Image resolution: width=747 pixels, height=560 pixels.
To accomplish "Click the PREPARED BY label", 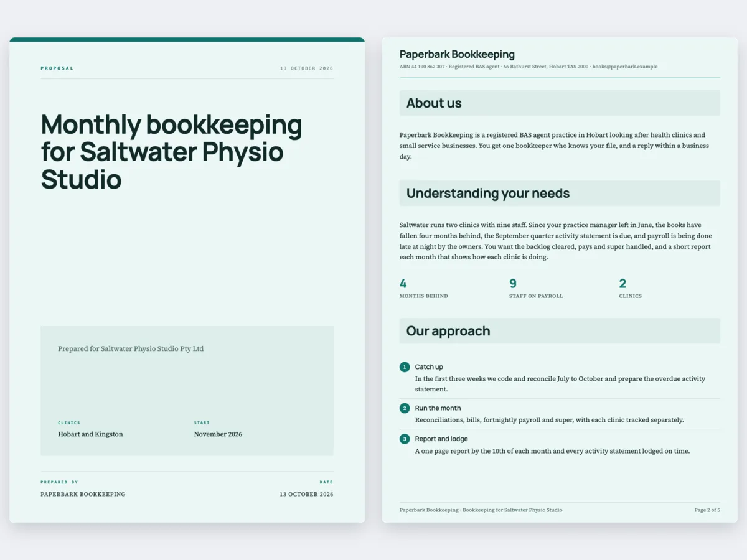I will [60, 482].
